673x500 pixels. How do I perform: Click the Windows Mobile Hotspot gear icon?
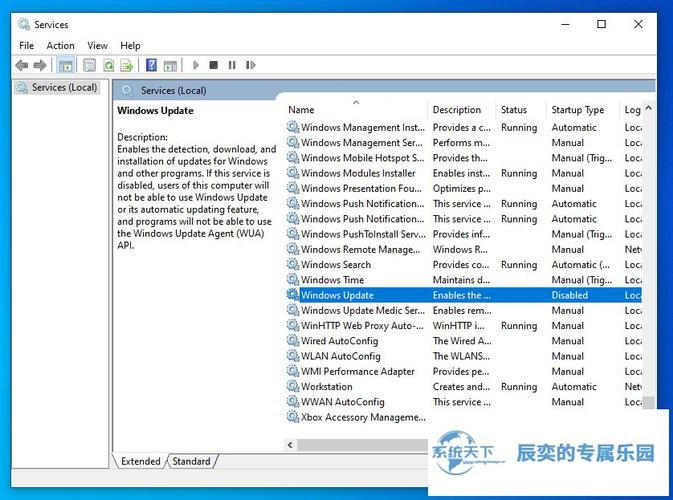coord(293,158)
